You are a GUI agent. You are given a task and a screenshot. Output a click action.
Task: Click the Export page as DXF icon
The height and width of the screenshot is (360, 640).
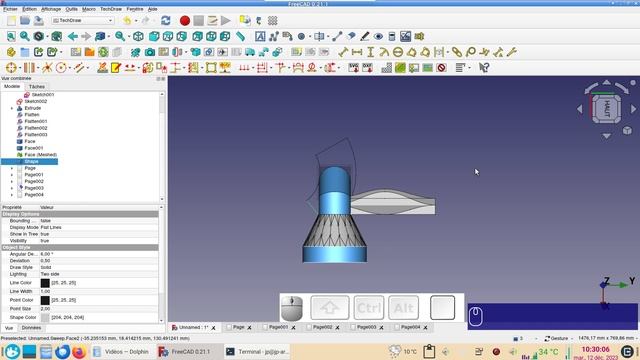[367, 68]
